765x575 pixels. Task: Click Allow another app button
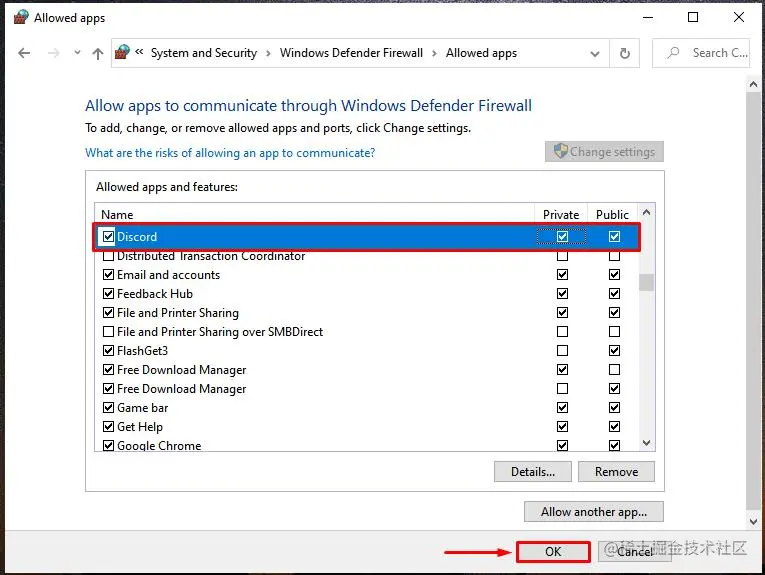coord(594,512)
